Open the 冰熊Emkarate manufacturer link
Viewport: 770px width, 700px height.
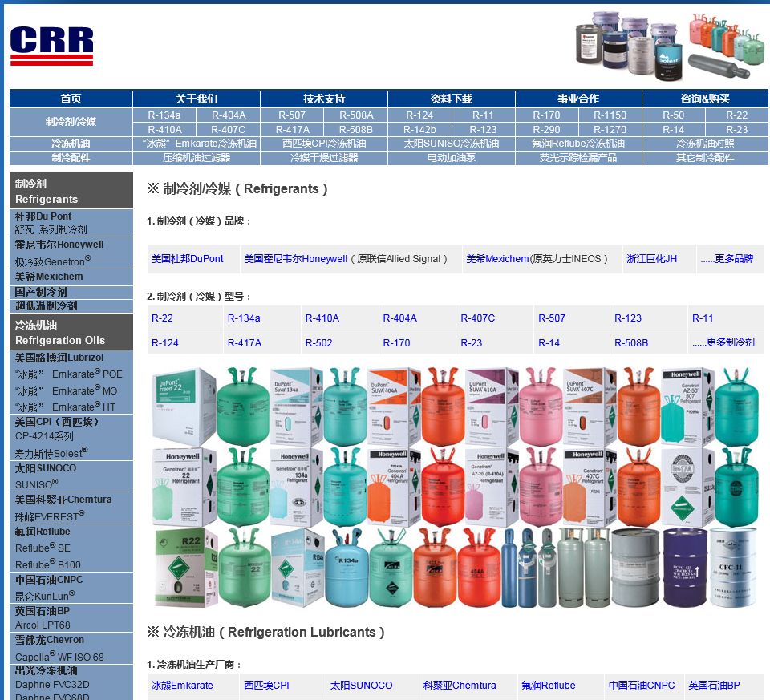tap(182, 686)
